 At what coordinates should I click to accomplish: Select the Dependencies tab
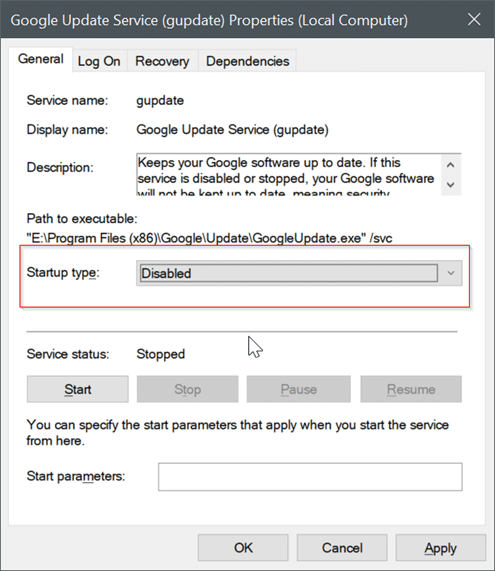pyautogui.click(x=247, y=61)
